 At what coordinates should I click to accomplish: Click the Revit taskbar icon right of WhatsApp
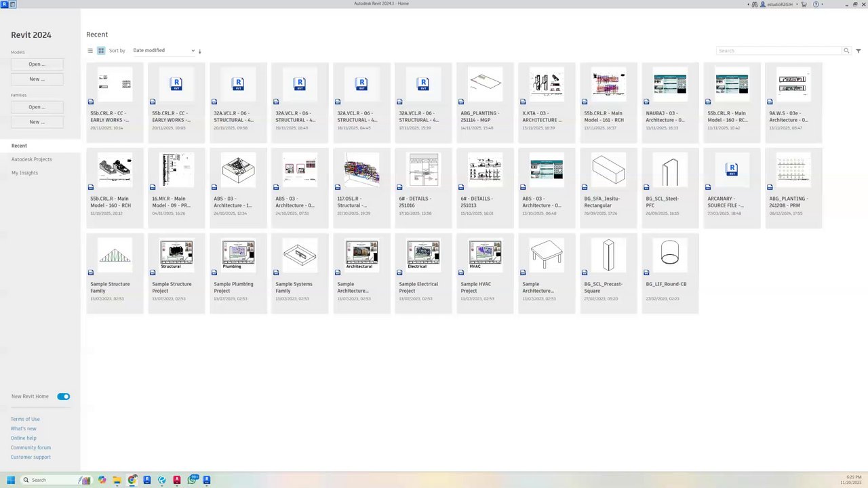pyautogui.click(x=207, y=480)
